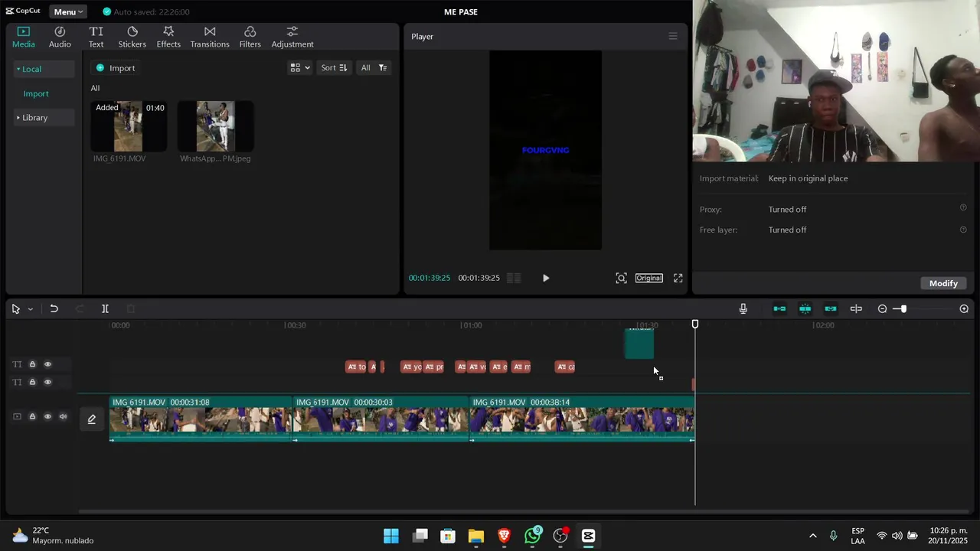Toggle auto snapping
980x551 pixels.
tap(805, 308)
